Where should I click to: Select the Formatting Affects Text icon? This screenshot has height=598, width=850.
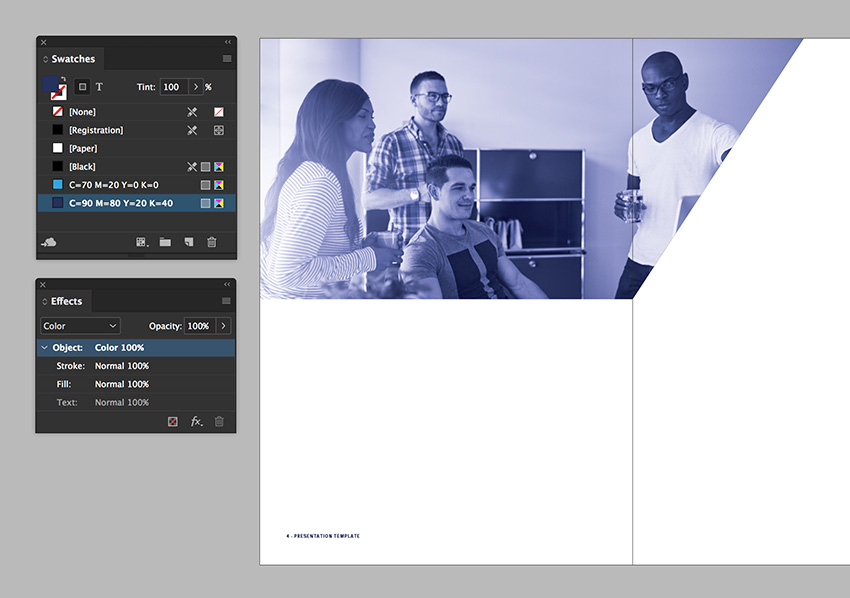click(99, 87)
